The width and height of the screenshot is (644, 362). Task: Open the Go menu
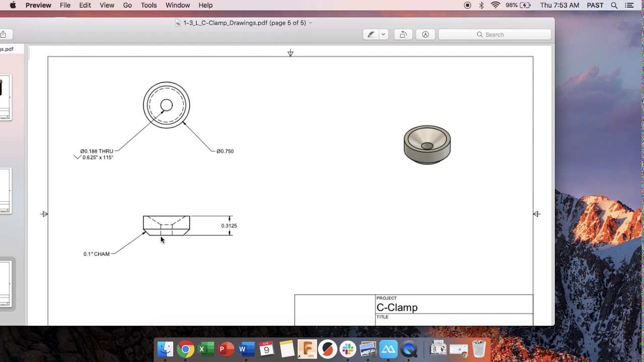pos(127,5)
